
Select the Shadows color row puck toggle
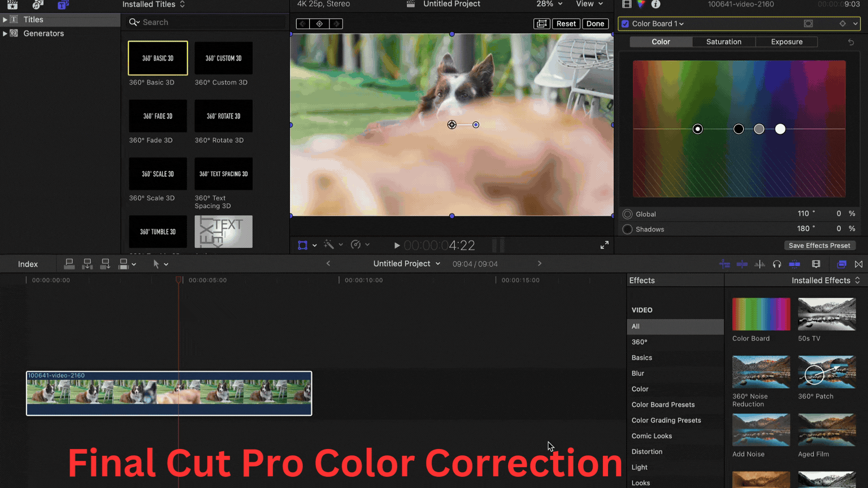[x=627, y=229]
